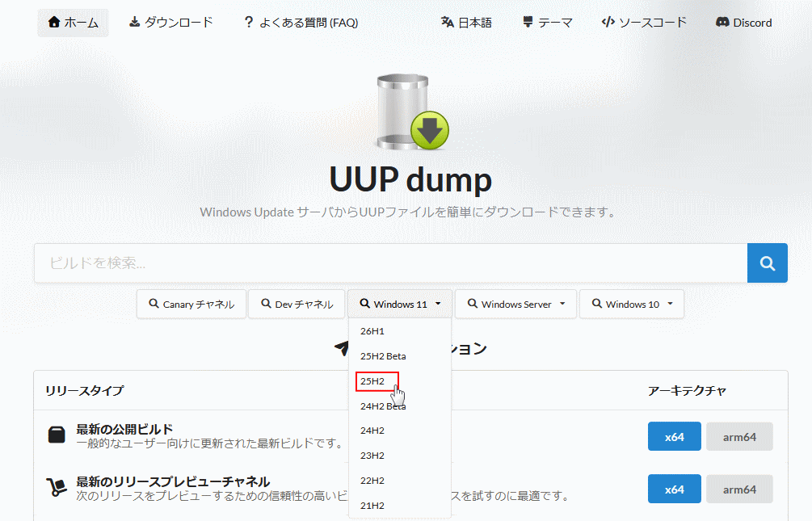Click arm64 for 最新のリリースプレビューチャネル
The height and width of the screenshot is (521, 812).
pyautogui.click(x=739, y=489)
